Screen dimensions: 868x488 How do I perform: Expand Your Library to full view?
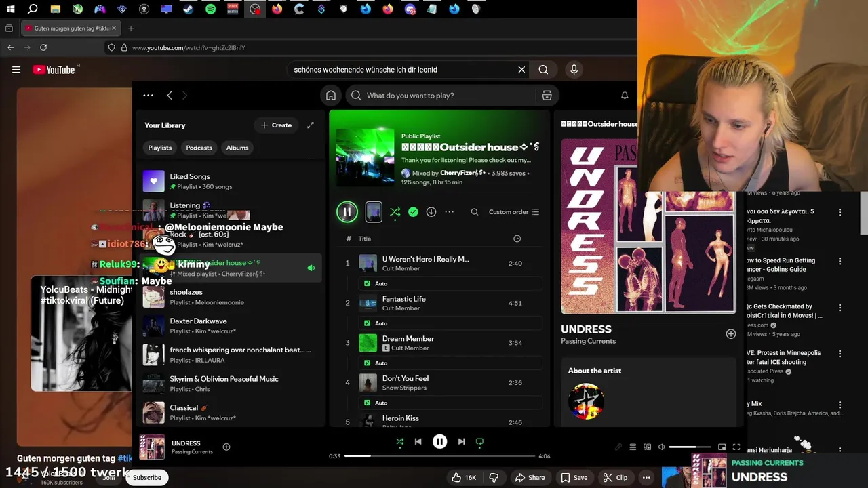[x=311, y=125]
